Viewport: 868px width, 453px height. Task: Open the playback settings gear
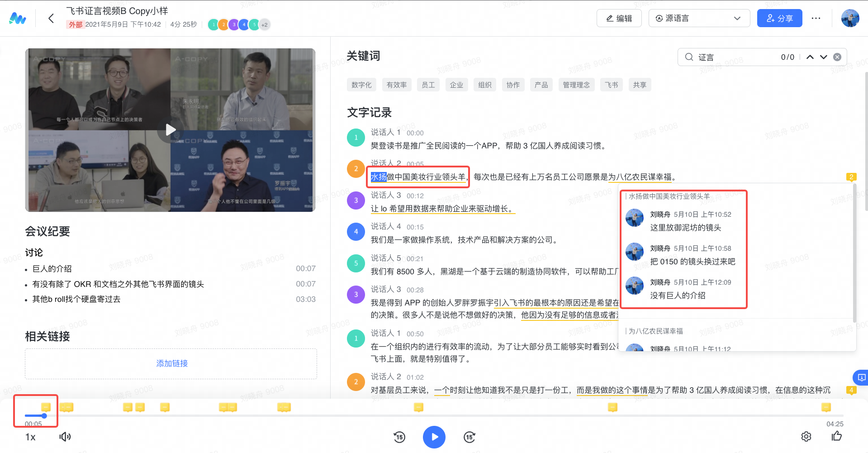806,437
